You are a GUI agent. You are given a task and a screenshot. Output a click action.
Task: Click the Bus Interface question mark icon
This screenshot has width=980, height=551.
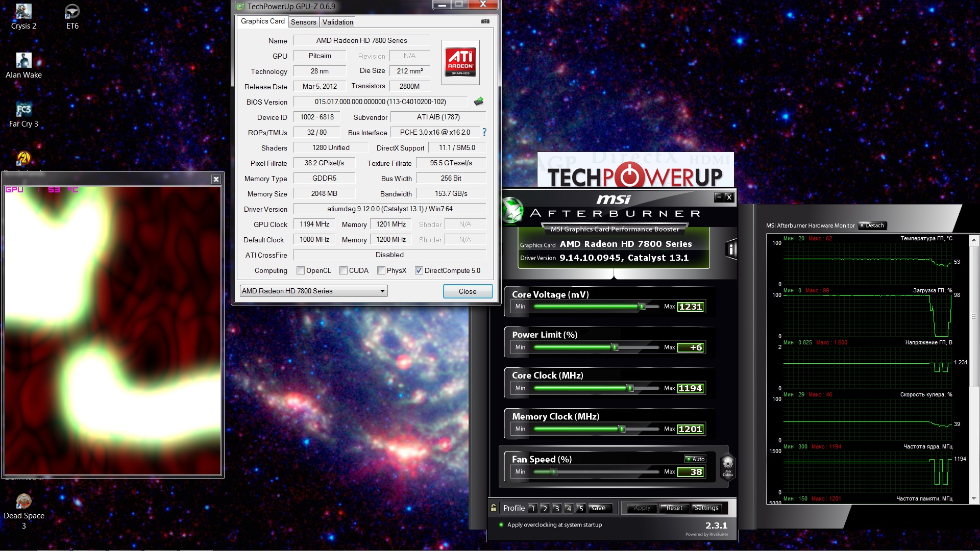point(484,132)
